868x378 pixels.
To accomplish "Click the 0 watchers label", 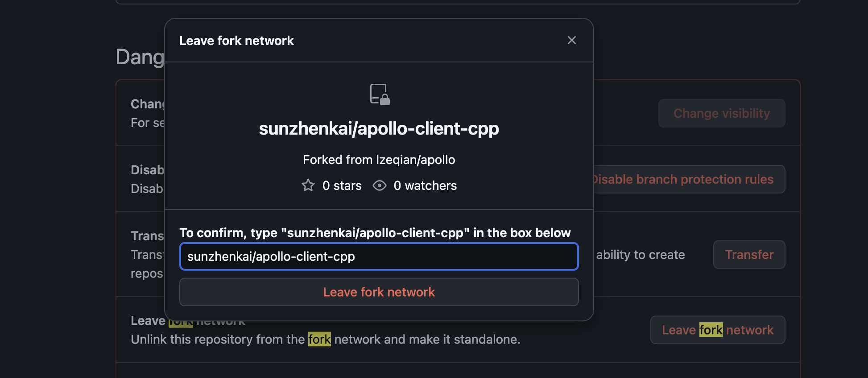I will coord(425,185).
